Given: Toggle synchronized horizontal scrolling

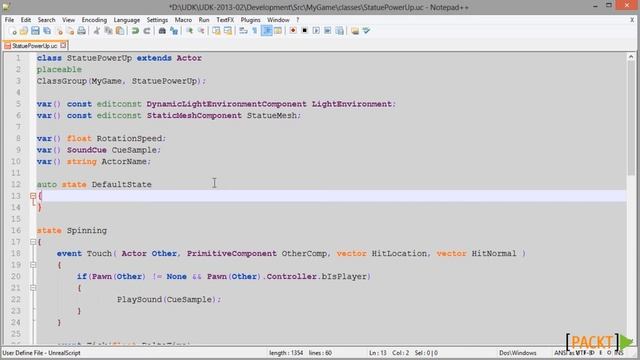Looking at the screenshot, I should pos(228,31).
